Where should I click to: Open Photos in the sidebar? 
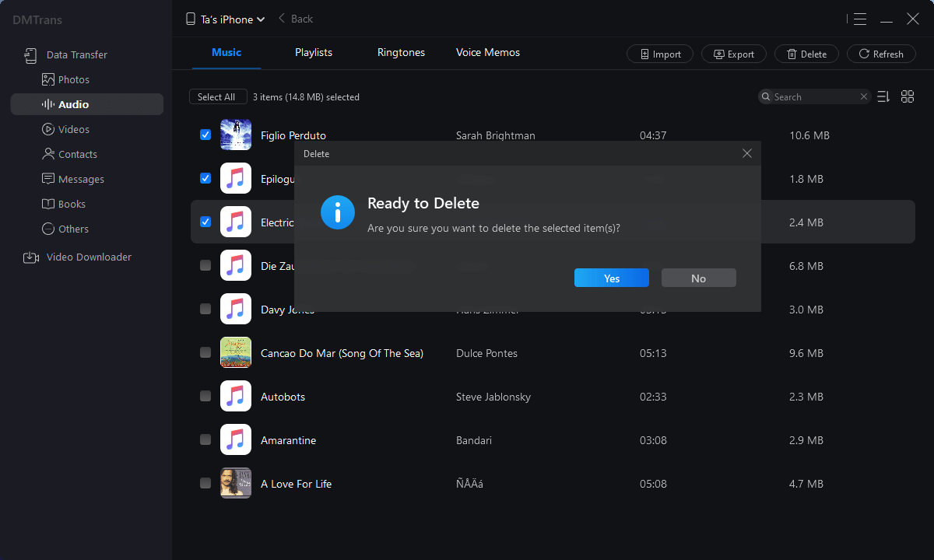click(73, 79)
